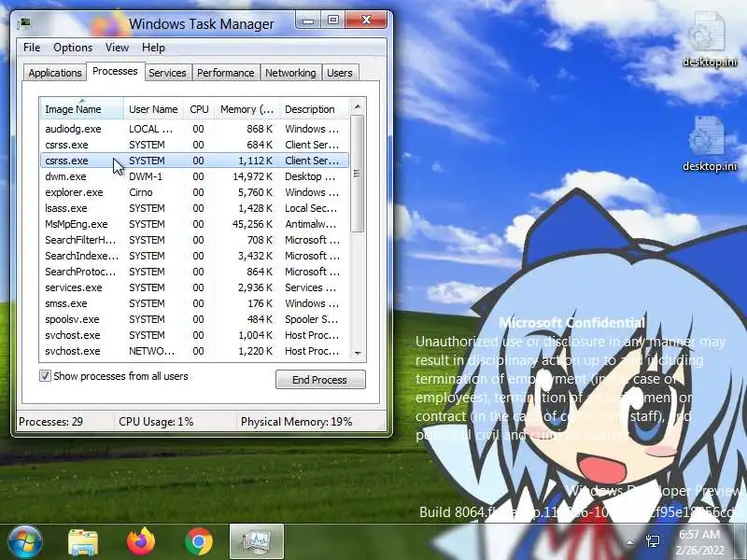Click Processes: 29 in status bar
Viewport: 747px width, 560px height.
pyautogui.click(x=50, y=422)
